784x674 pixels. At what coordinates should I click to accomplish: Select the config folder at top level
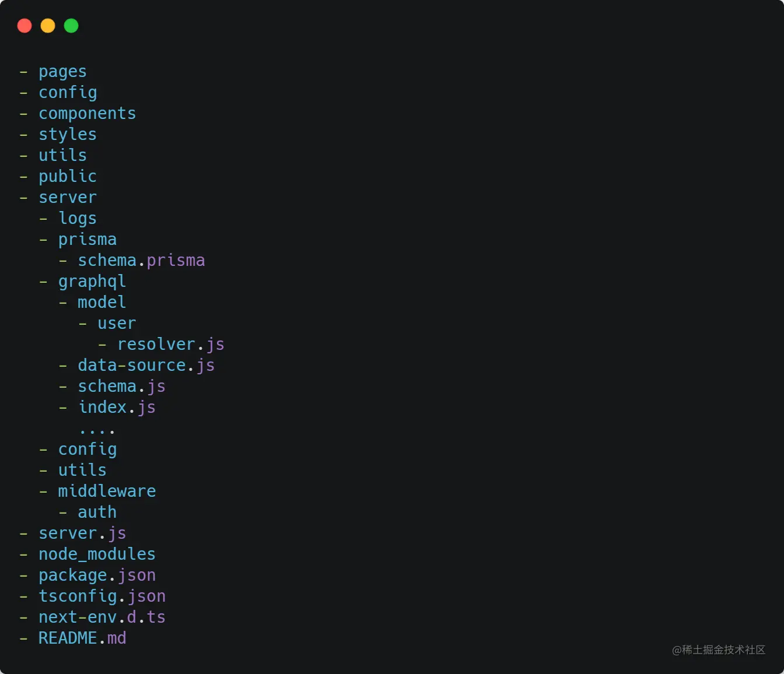[68, 92]
